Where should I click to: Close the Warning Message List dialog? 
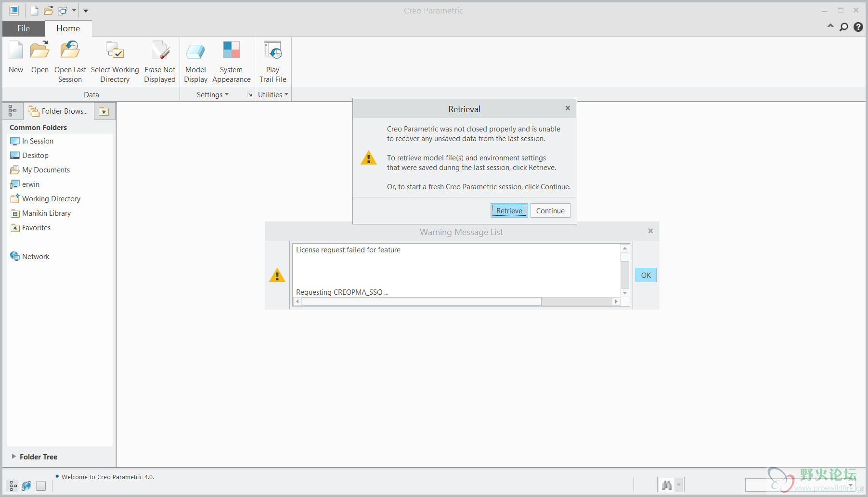650,231
